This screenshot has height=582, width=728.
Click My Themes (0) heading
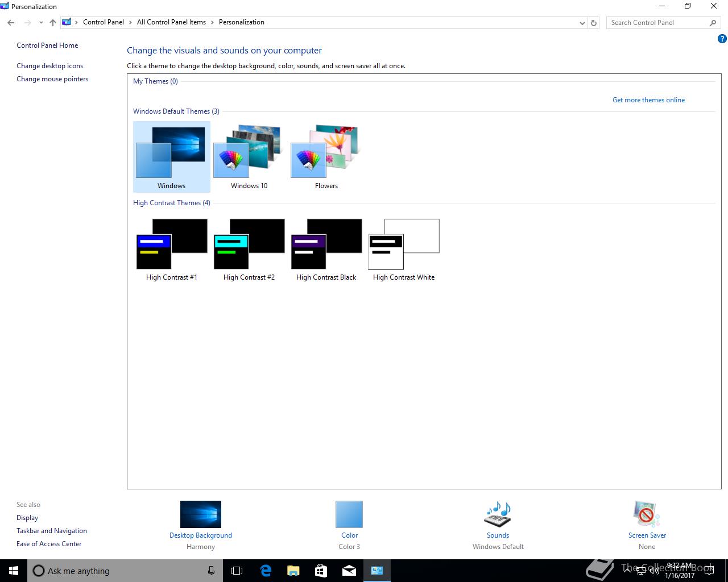click(155, 81)
